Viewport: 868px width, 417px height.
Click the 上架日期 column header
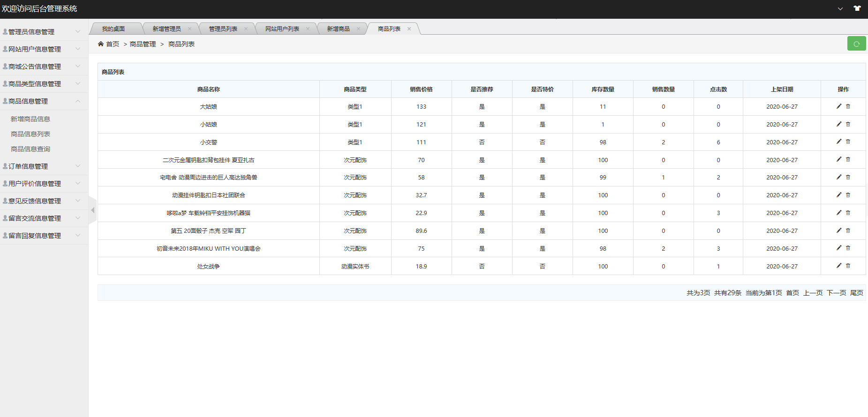pos(782,89)
